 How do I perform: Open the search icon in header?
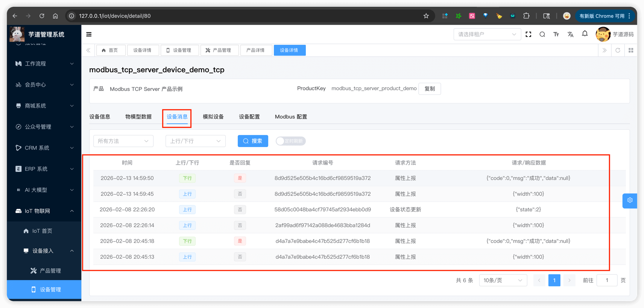(x=542, y=34)
